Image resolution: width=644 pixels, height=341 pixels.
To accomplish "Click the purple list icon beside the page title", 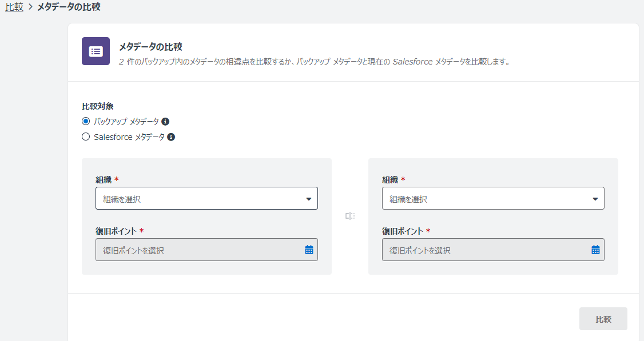I will coord(96,51).
